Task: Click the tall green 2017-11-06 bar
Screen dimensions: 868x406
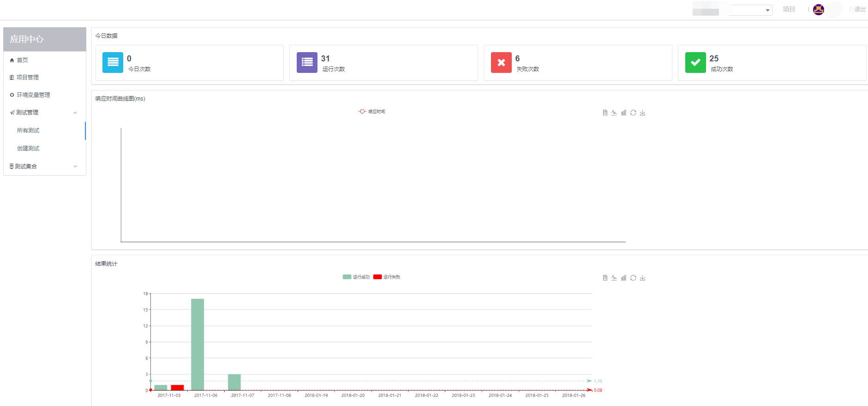Action: (198, 344)
